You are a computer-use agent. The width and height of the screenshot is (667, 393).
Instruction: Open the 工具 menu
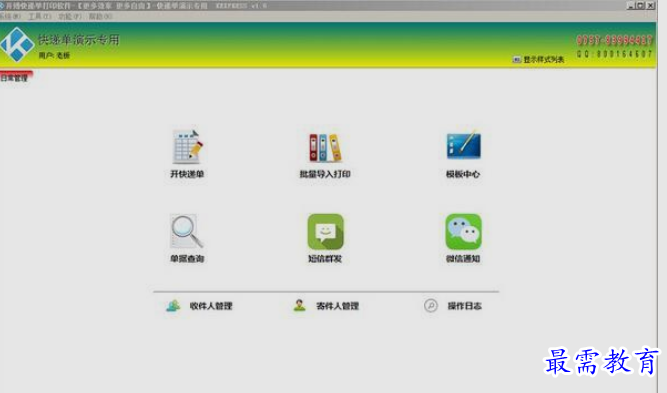point(40,16)
